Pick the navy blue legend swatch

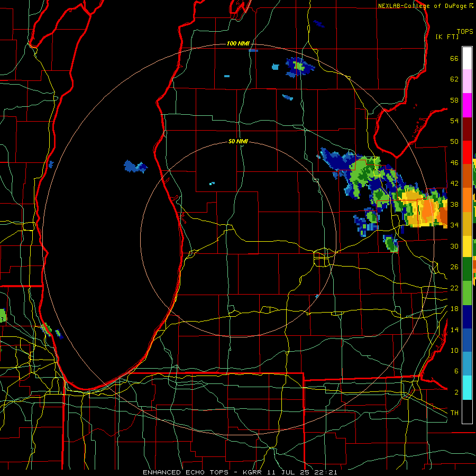coord(467,317)
